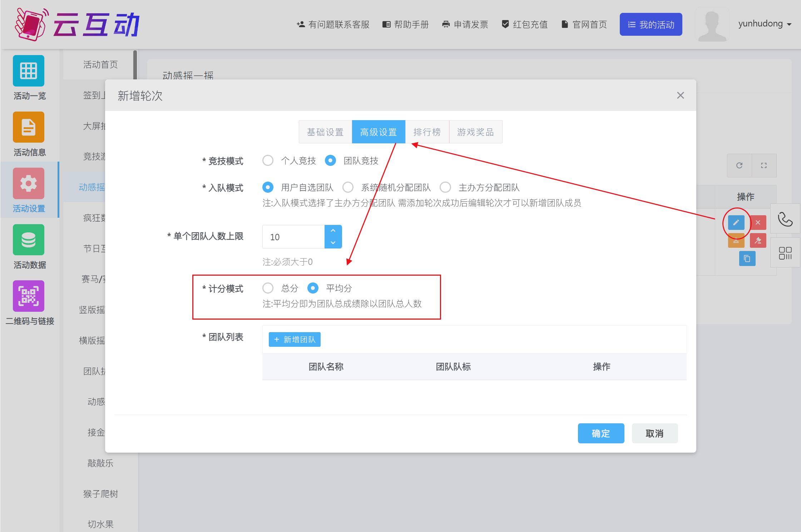Open the 基础设置 tab
The width and height of the screenshot is (801, 532).
pyautogui.click(x=325, y=132)
